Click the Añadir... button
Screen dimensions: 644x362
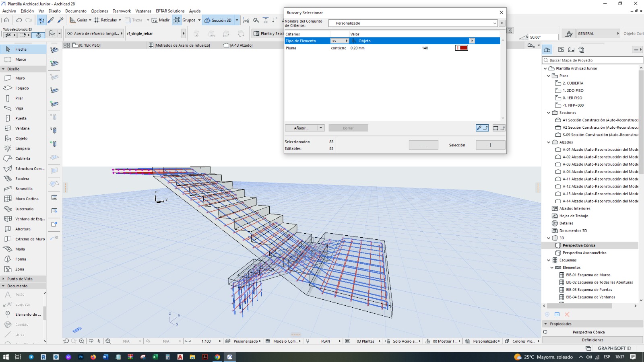(x=301, y=128)
